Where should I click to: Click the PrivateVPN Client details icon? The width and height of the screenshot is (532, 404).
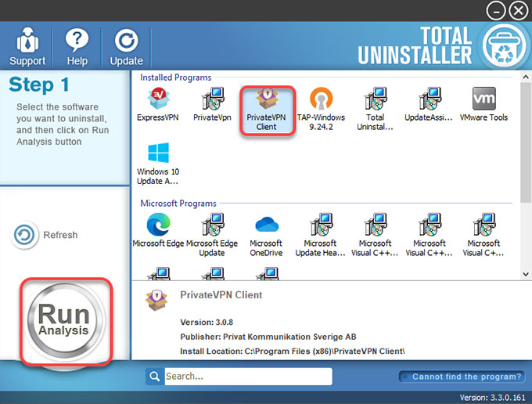156,301
